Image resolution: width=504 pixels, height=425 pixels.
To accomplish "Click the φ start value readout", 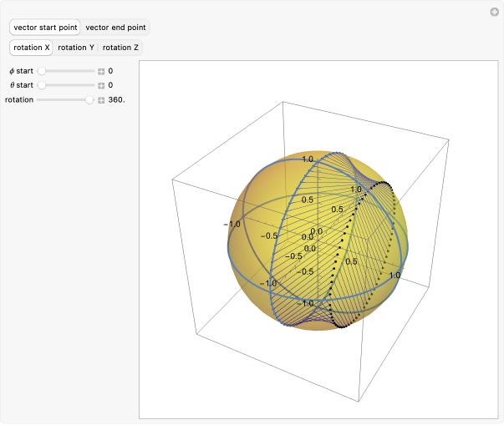I will click(110, 71).
